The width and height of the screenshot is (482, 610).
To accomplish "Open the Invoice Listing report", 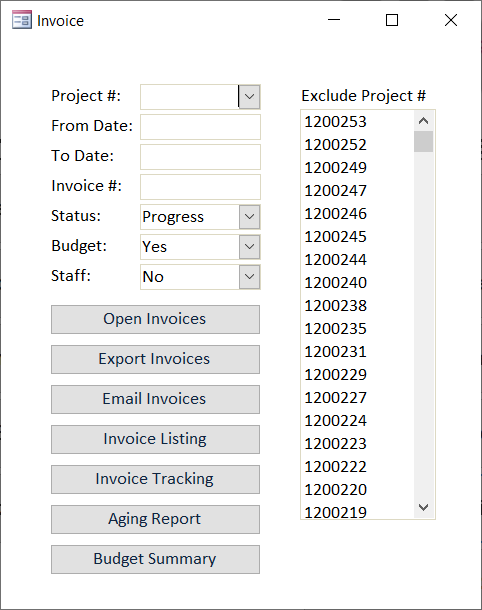I will click(155, 440).
